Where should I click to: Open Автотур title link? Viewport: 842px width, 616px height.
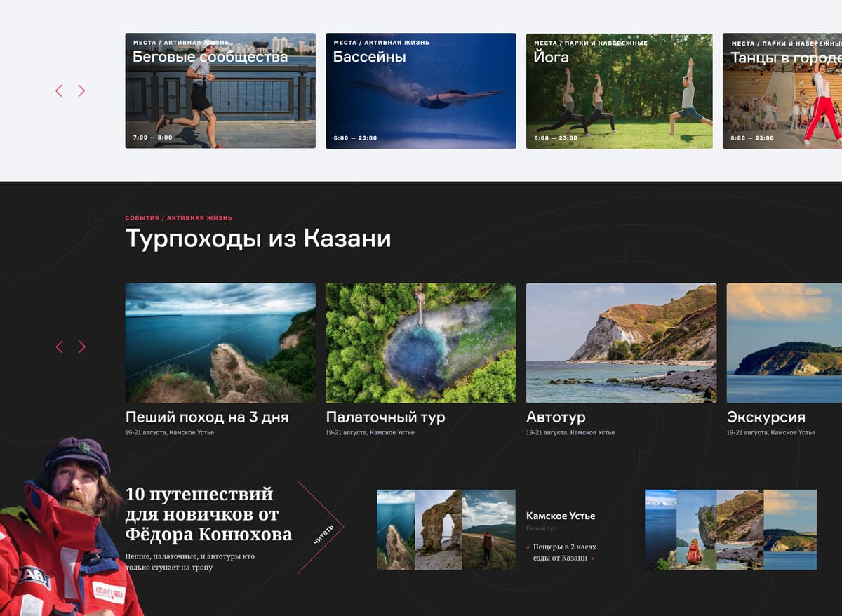[x=556, y=417]
